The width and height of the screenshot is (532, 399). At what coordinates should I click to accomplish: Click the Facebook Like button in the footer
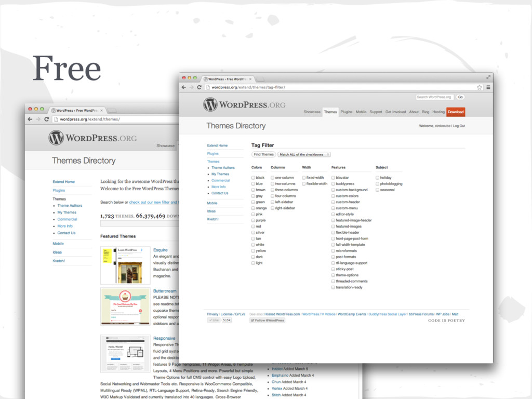(x=214, y=320)
